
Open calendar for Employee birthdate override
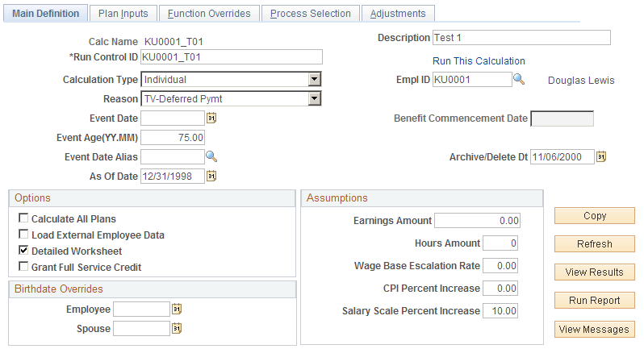click(x=177, y=309)
